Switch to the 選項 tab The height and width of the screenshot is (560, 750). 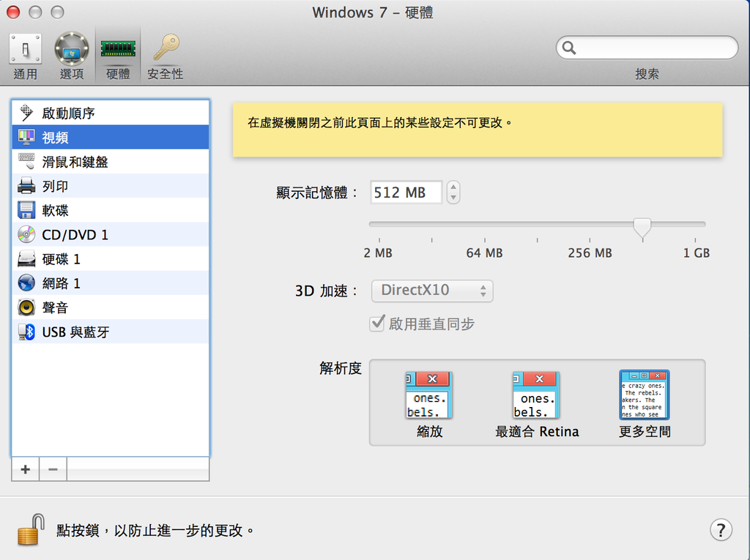[x=71, y=51]
